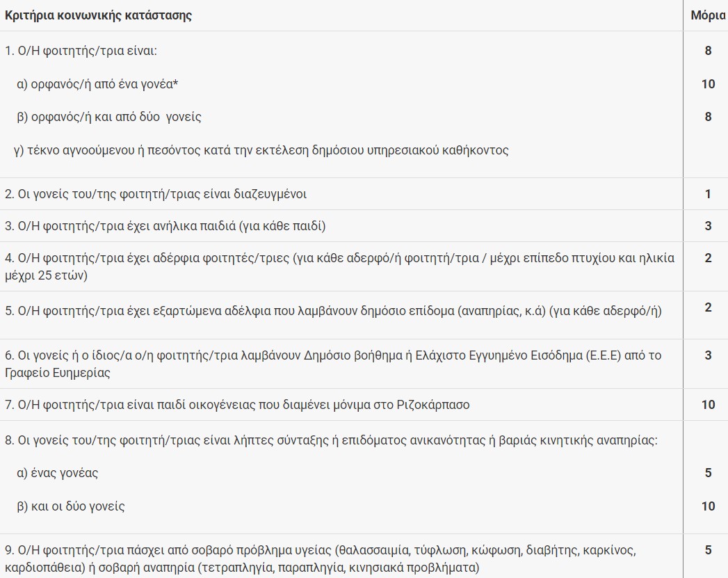
Task: Click the "α) ένας γονέας" line
Action: (x=58, y=473)
